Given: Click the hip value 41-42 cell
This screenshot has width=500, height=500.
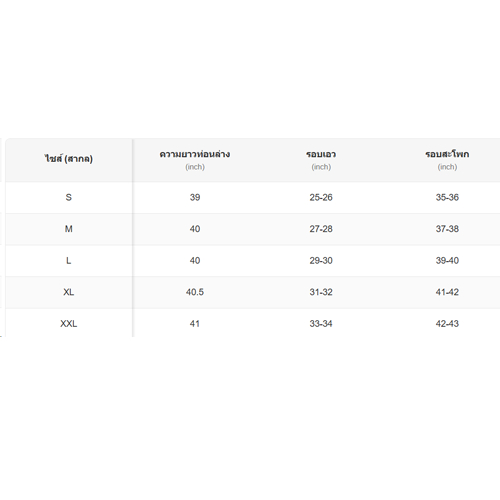Looking at the screenshot, I should click(x=447, y=292).
